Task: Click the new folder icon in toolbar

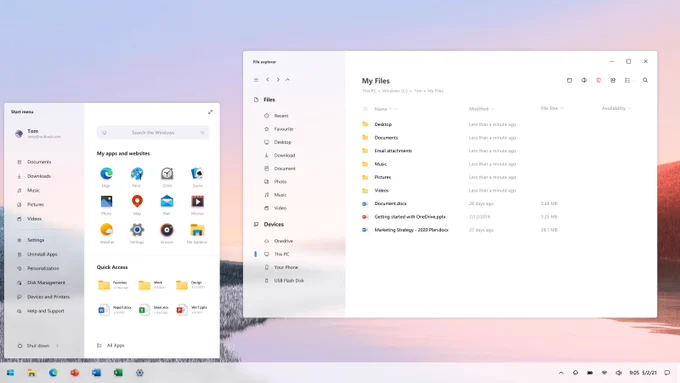Action: click(569, 80)
